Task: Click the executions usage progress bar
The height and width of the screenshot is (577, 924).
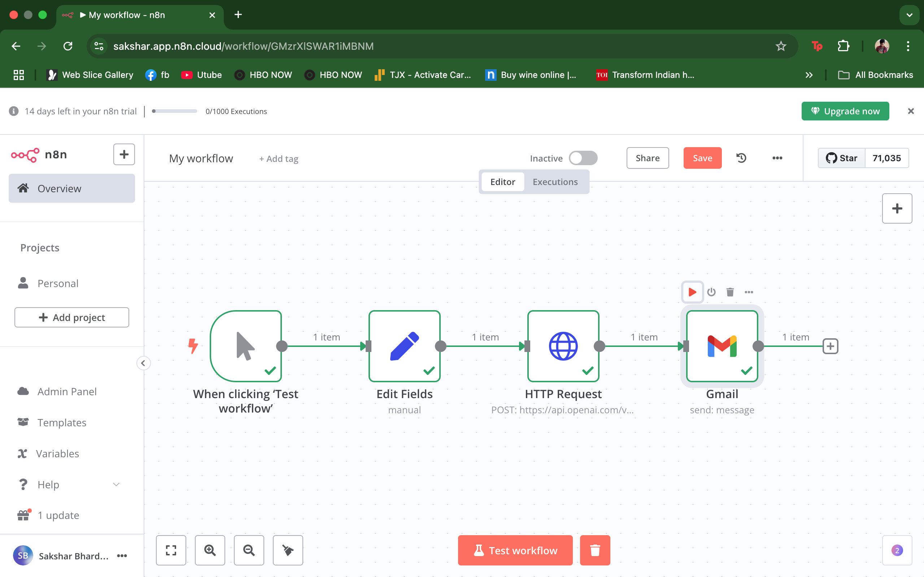Action: coord(174,111)
